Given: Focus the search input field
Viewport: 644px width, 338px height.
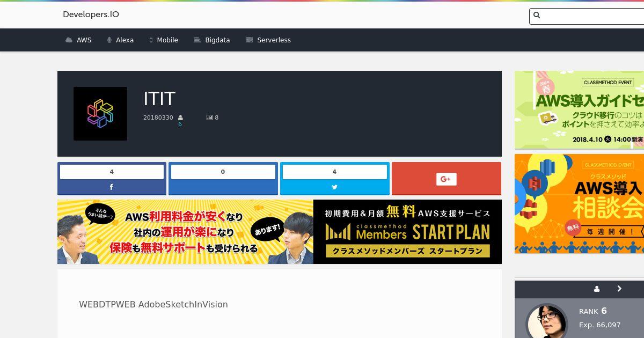Looking at the screenshot, I should 587,16.
